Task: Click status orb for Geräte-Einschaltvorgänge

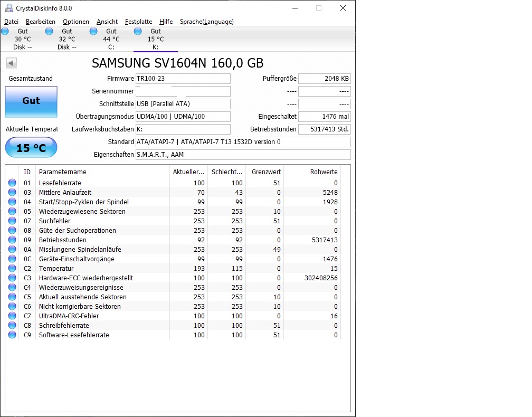Action: 12,259
